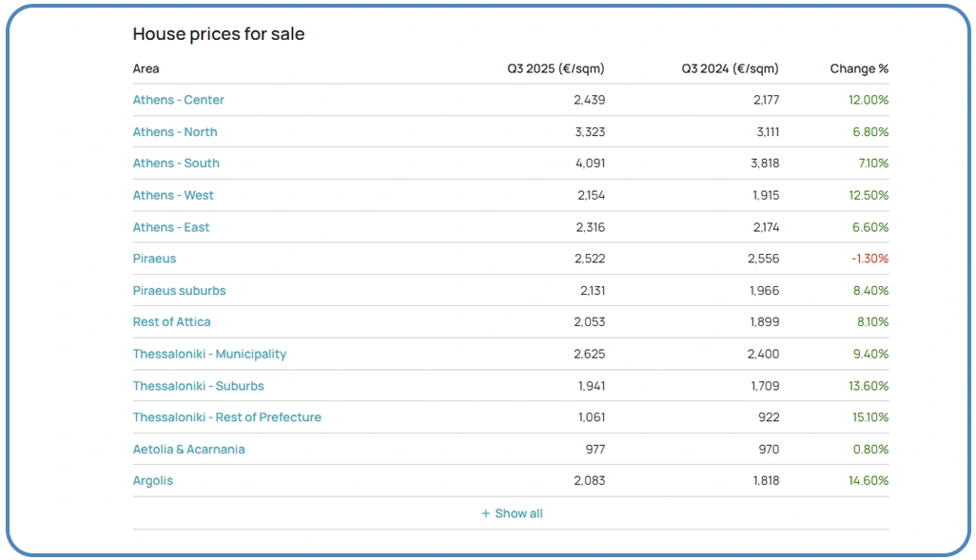Screen dimensions: 976x560
Task: Select the Athens - South link
Action: point(176,164)
